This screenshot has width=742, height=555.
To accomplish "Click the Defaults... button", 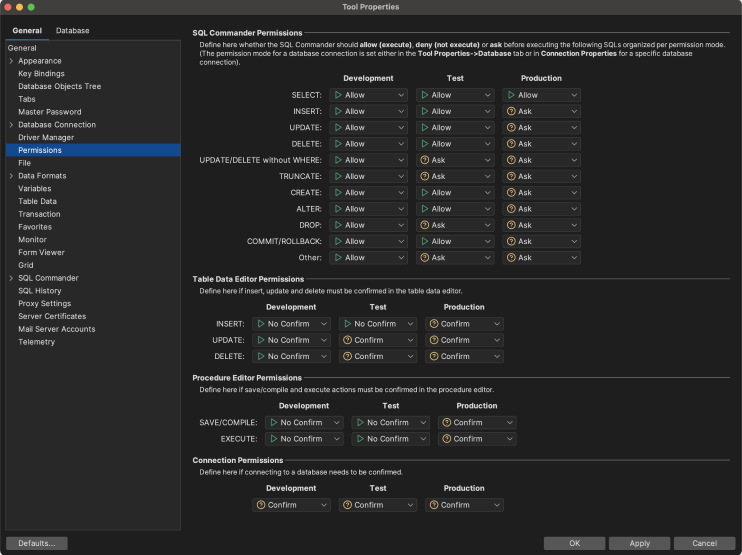I will [36, 543].
